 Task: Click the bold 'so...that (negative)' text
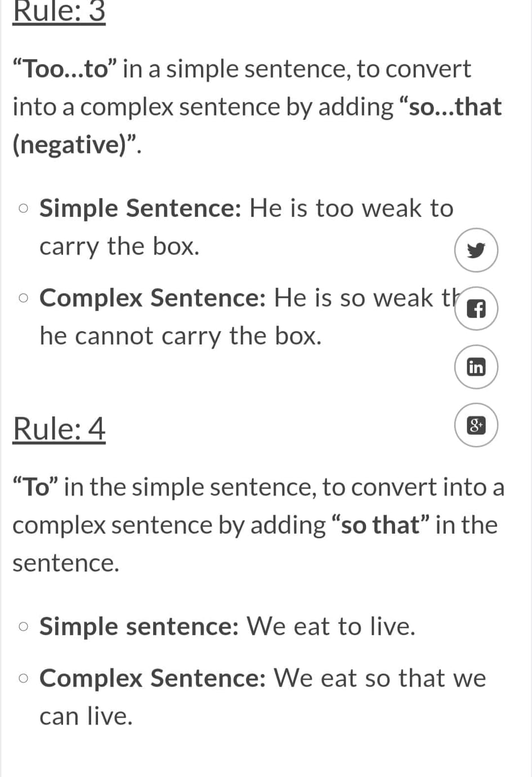pos(257,126)
